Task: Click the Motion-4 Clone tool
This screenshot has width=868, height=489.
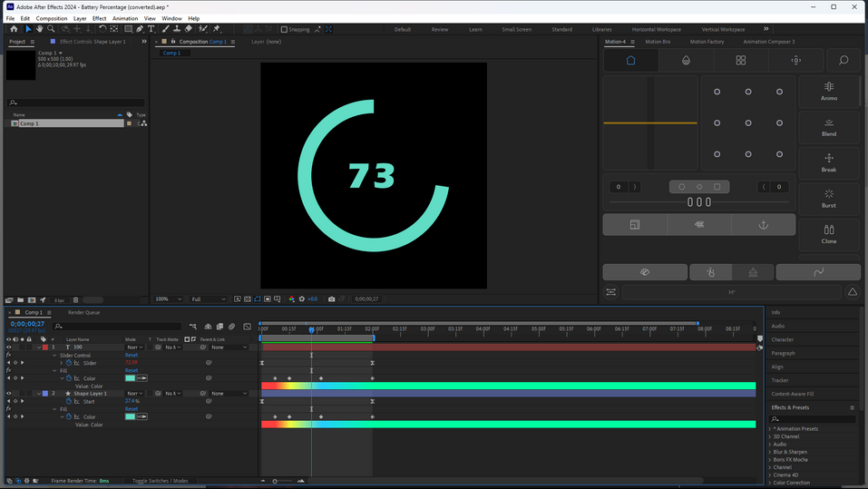Action: tap(829, 234)
